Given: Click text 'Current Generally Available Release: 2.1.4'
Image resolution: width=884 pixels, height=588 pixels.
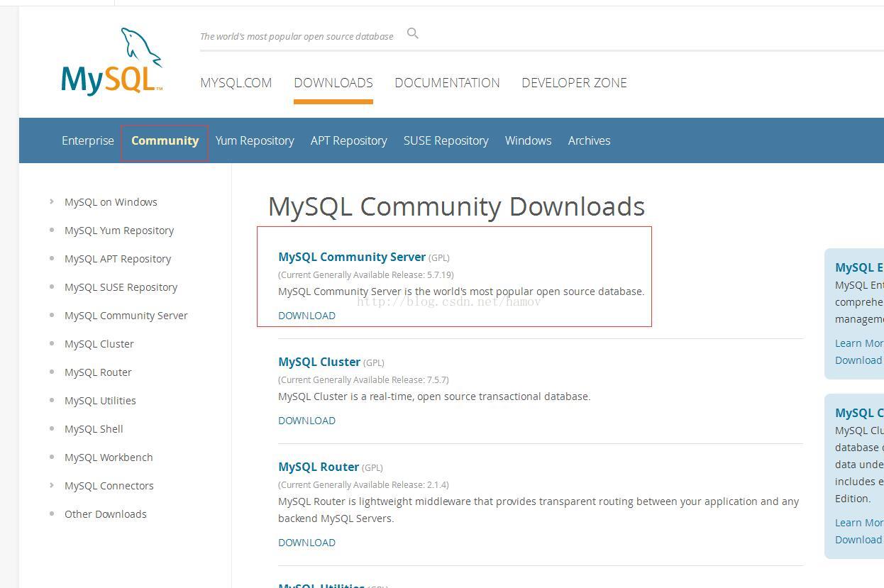Looking at the screenshot, I should [x=363, y=484].
